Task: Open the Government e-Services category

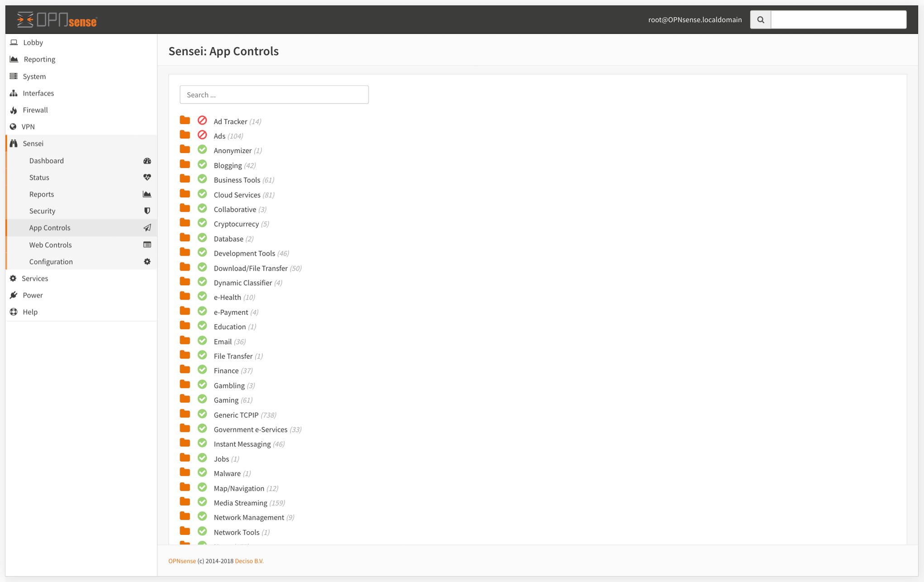Action: [x=250, y=429]
